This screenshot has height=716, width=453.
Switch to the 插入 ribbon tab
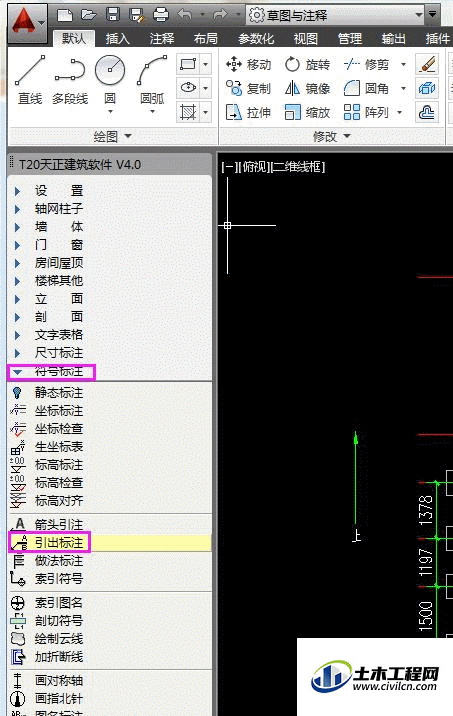[118, 38]
